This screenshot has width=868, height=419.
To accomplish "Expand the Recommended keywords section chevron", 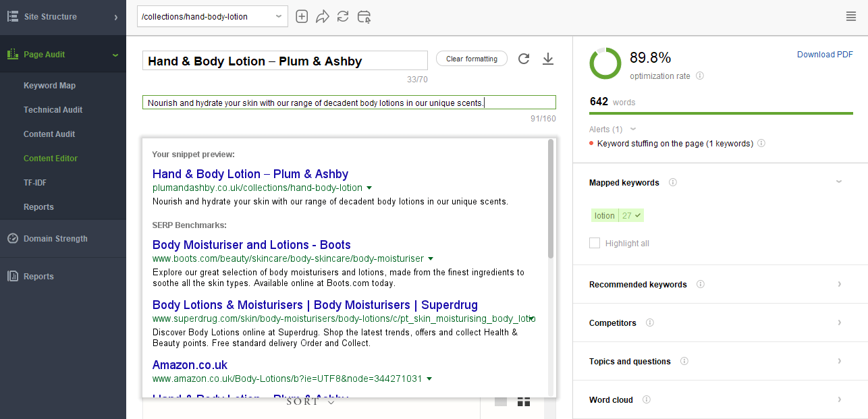I will 840,284.
